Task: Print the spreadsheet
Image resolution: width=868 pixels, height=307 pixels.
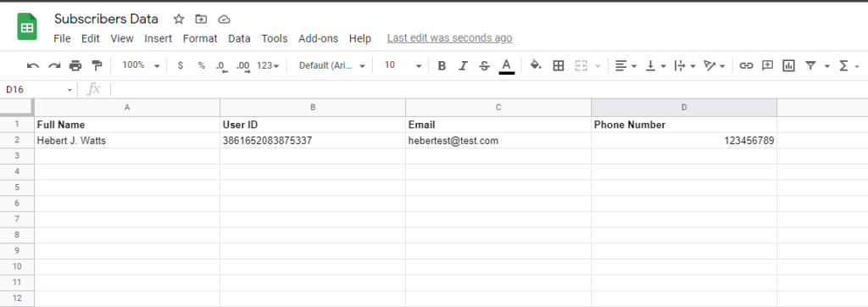Action: (x=75, y=66)
